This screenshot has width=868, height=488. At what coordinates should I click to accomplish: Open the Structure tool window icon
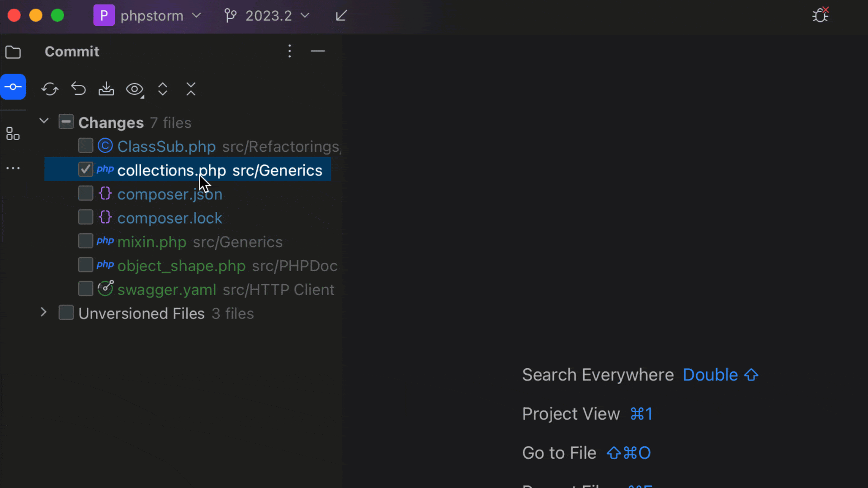click(x=13, y=134)
